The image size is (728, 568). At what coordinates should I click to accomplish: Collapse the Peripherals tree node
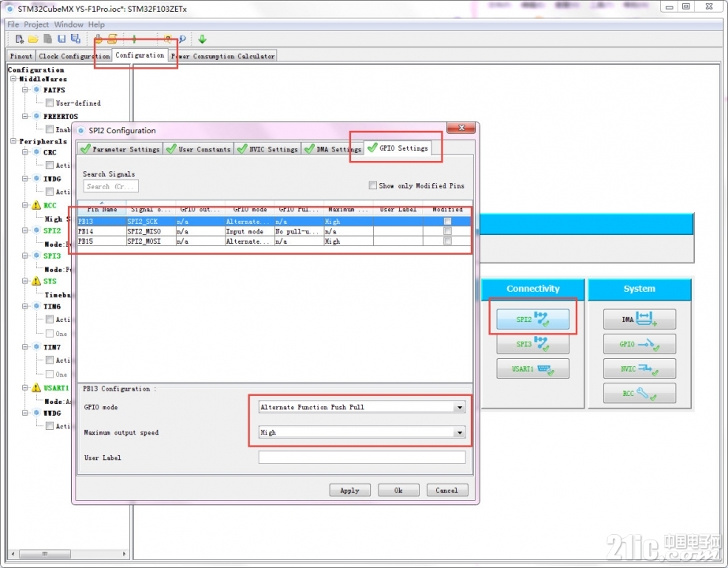(14, 140)
